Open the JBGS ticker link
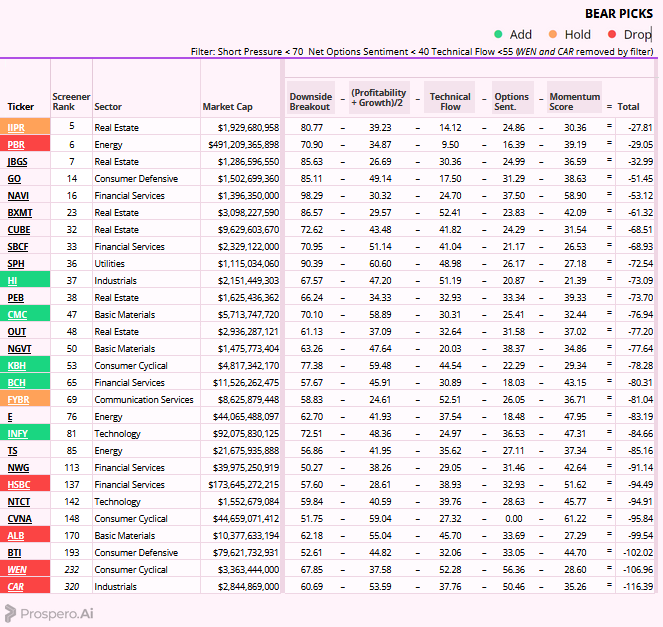Image resolution: width=663 pixels, height=627 pixels. click(17, 162)
